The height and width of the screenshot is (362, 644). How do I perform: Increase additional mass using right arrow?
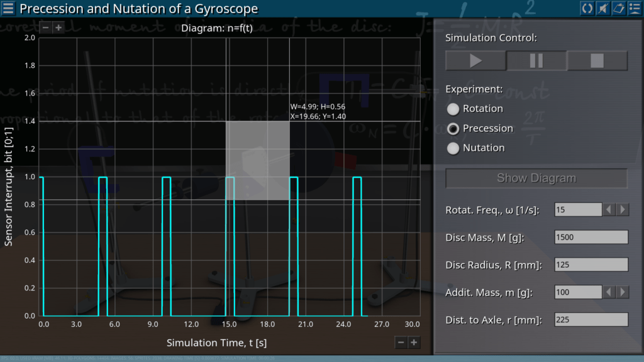tap(623, 292)
